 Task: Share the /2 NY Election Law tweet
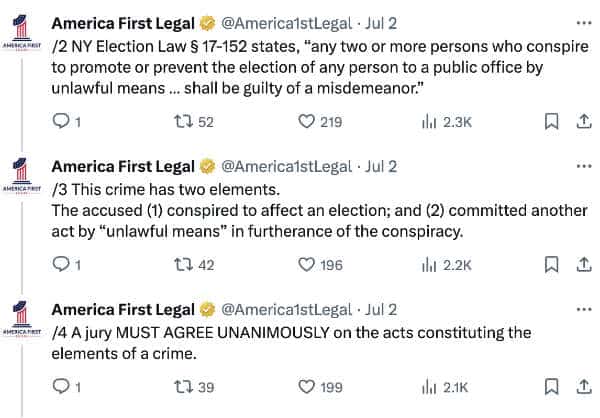click(584, 122)
